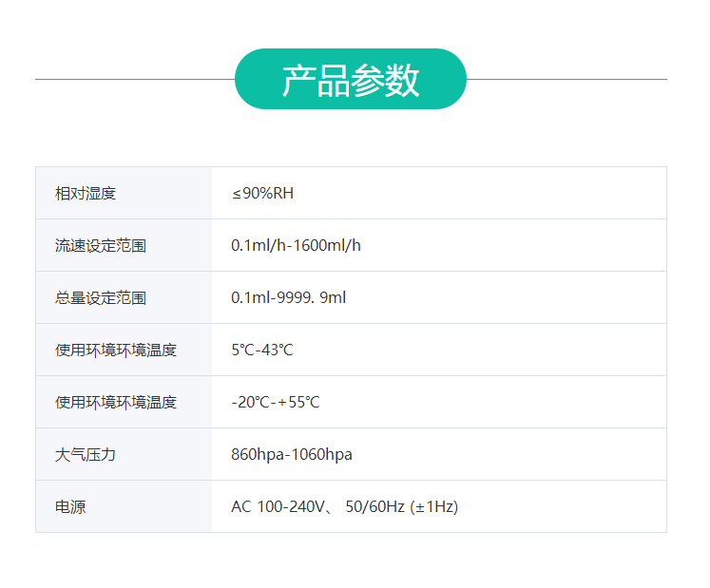Image resolution: width=710 pixels, height=588 pixels.
Task: Select the 总量设定范围 label cell
Action: pyautogui.click(x=101, y=298)
